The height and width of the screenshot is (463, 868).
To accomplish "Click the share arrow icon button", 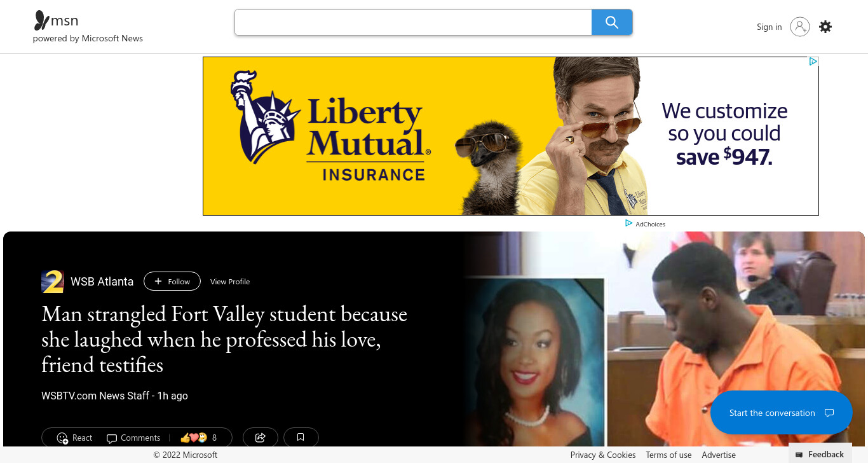I will 261,438.
